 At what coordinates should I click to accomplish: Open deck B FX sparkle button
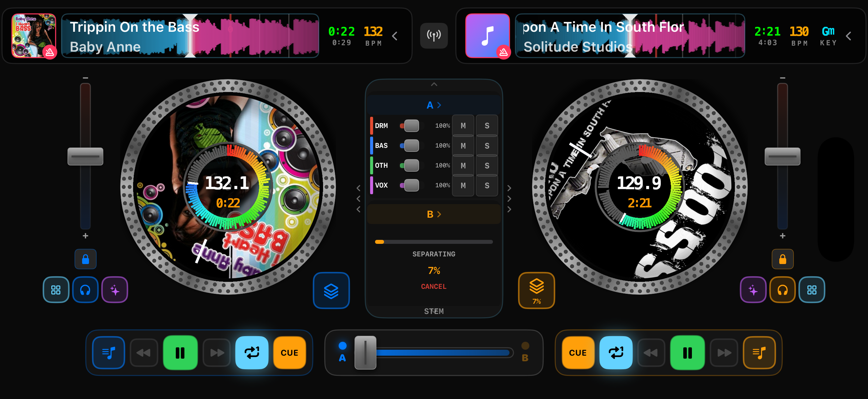(x=753, y=289)
